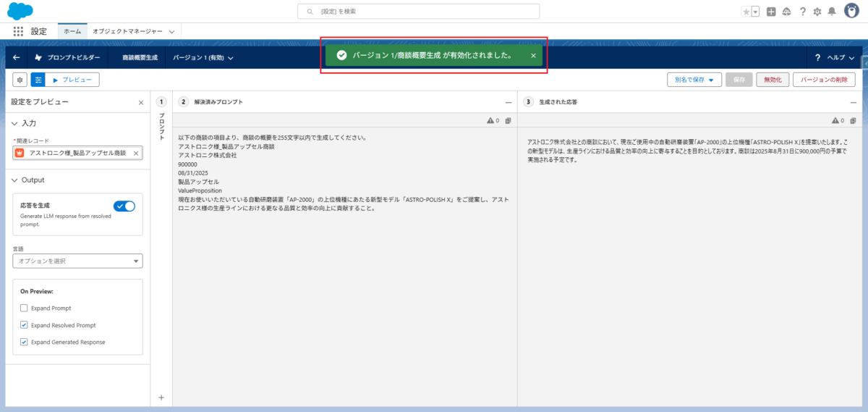Open the App Launcher grid icon
Screen dimensions: 868x412
(x=18, y=32)
